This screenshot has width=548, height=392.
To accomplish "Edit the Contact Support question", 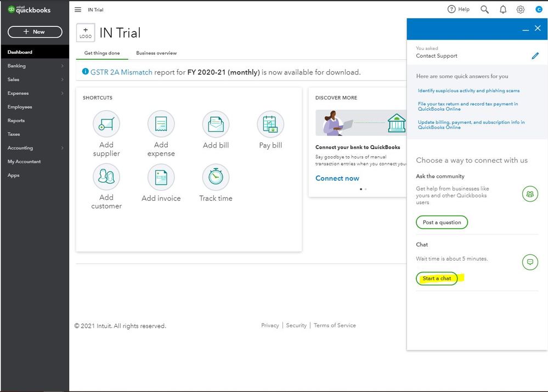I will tap(535, 55).
